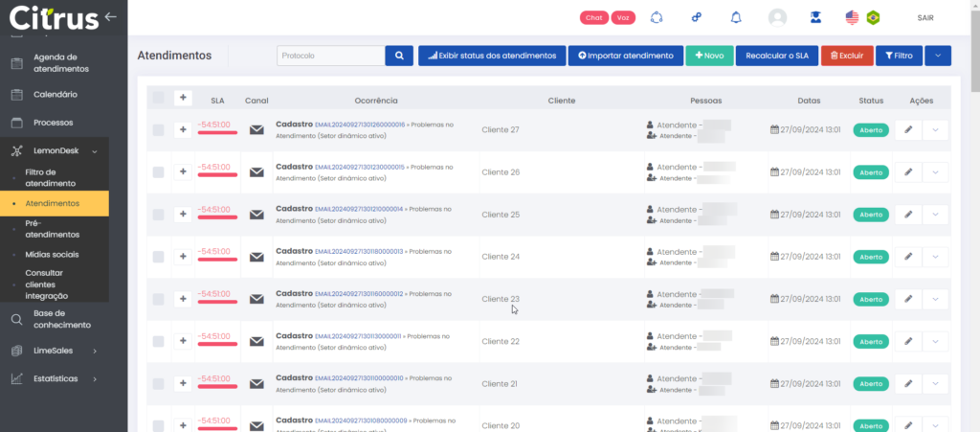Click the Protocolo search input field
The image size is (980, 432).
click(330, 56)
